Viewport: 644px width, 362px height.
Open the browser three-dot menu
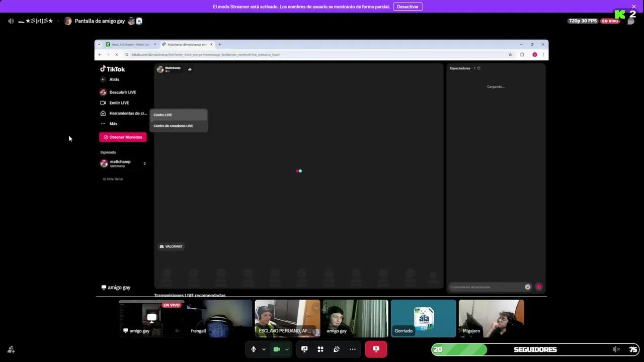pyautogui.click(x=543, y=54)
